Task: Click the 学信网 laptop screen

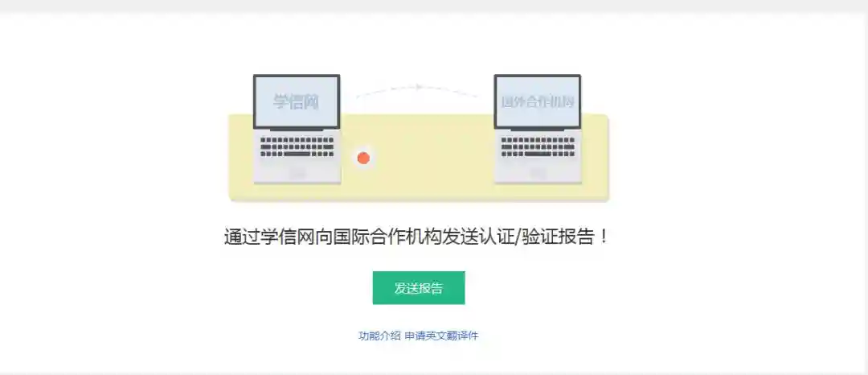Action: (297, 101)
